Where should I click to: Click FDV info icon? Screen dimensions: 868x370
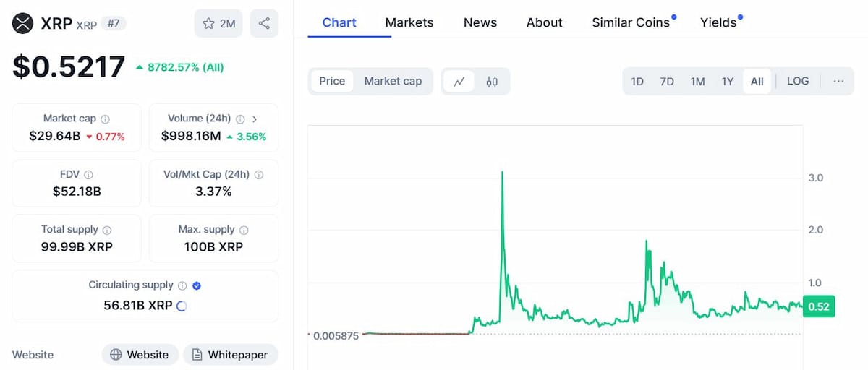88,174
